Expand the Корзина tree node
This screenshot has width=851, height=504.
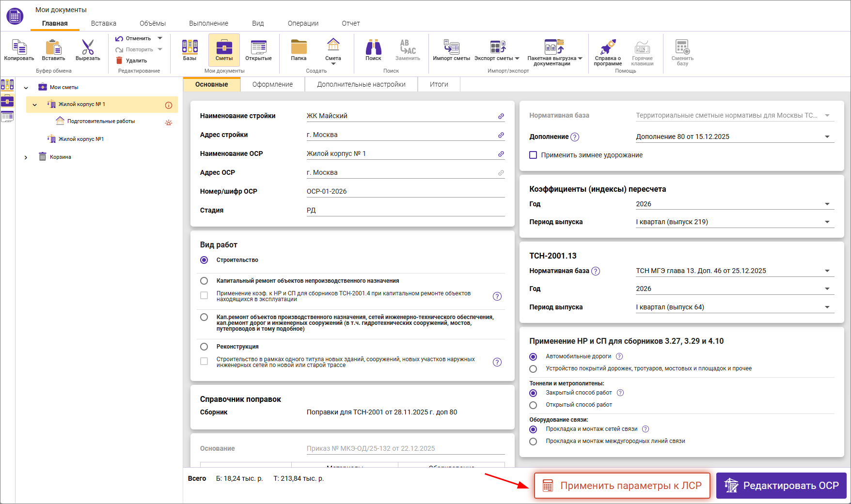pyautogui.click(x=26, y=157)
